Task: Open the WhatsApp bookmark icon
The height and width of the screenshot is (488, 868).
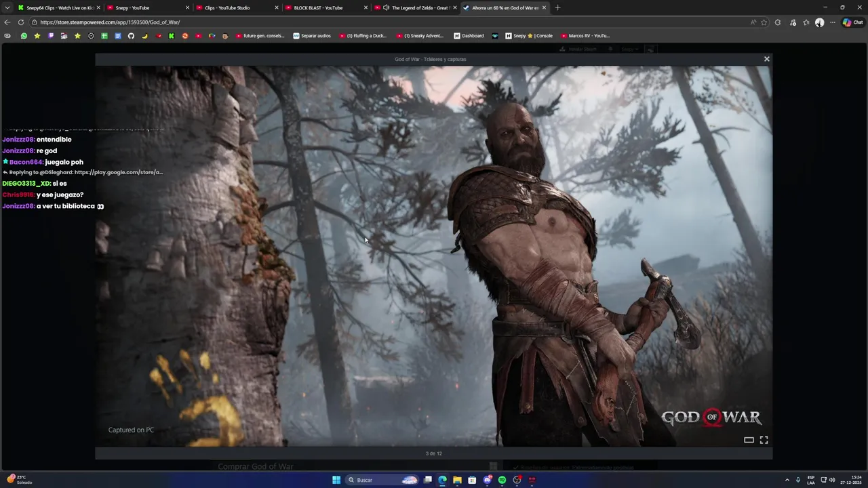Action: 24,36
